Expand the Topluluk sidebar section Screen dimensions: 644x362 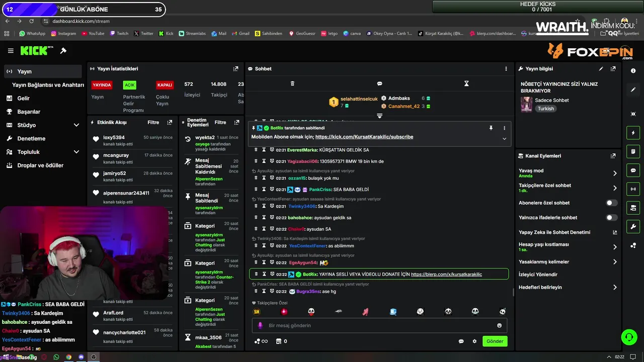coord(76,152)
